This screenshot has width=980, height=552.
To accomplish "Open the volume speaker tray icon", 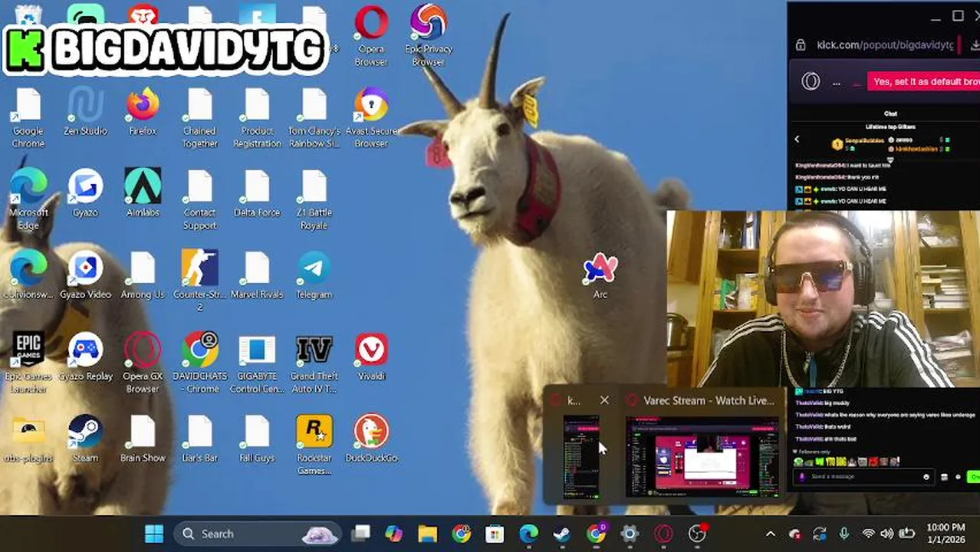I will 887,534.
